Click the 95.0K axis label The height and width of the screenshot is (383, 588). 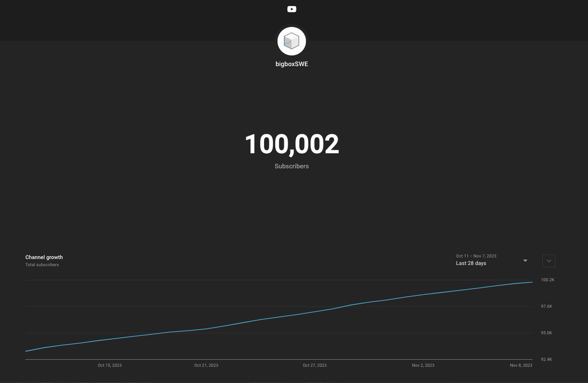click(x=546, y=333)
